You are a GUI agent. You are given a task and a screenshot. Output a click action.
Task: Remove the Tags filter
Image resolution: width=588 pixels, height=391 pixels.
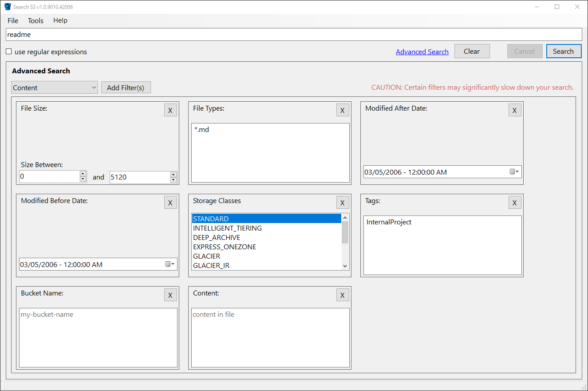pos(514,203)
